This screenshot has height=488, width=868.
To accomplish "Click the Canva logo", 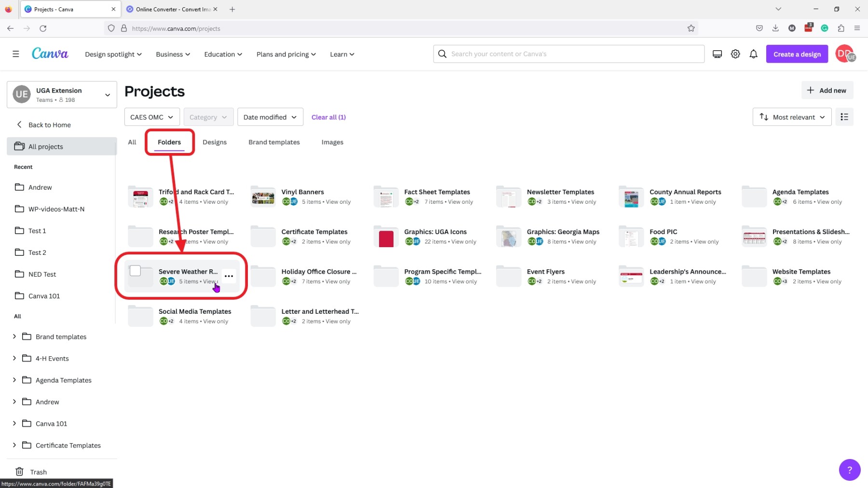I will coord(50,54).
